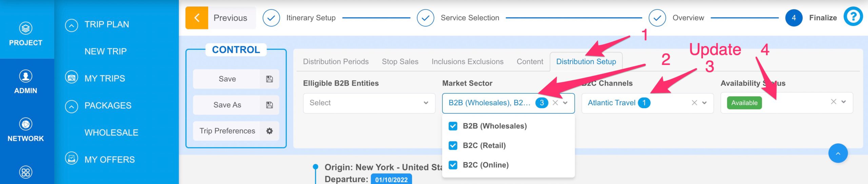Viewport: 868px width, 184px height.
Task: Go back with the Previous button
Action: click(220, 18)
